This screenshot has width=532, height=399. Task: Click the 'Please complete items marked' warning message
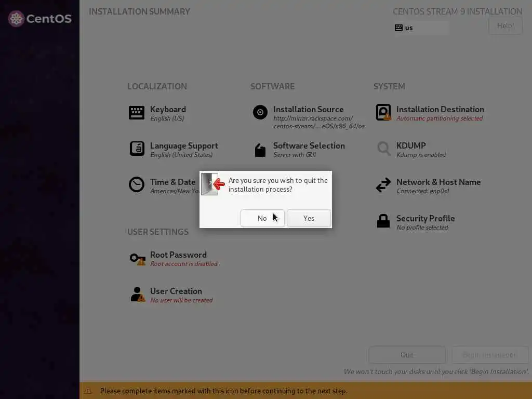coord(223,391)
